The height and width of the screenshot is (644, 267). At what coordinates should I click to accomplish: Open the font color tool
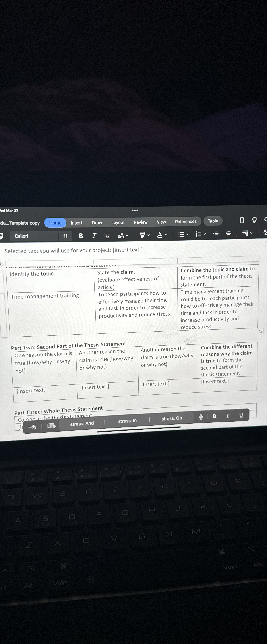pyautogui.click(x=160, y=235)
